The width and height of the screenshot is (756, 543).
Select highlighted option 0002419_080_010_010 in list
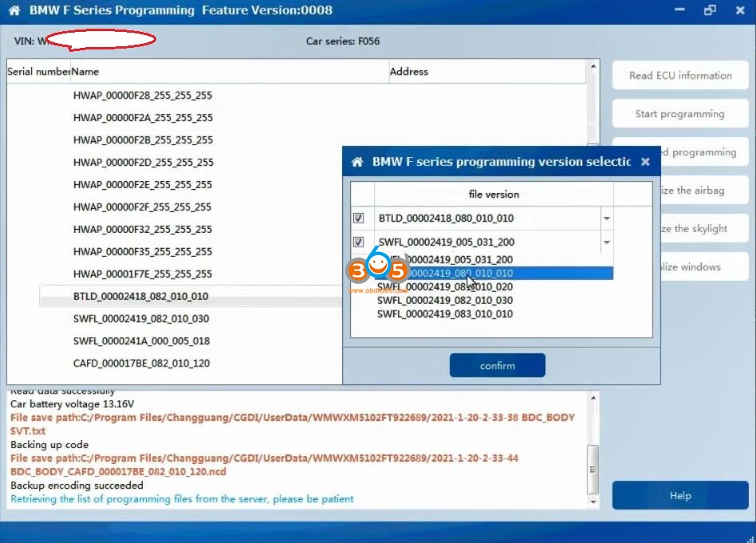[x=494, y=273]
